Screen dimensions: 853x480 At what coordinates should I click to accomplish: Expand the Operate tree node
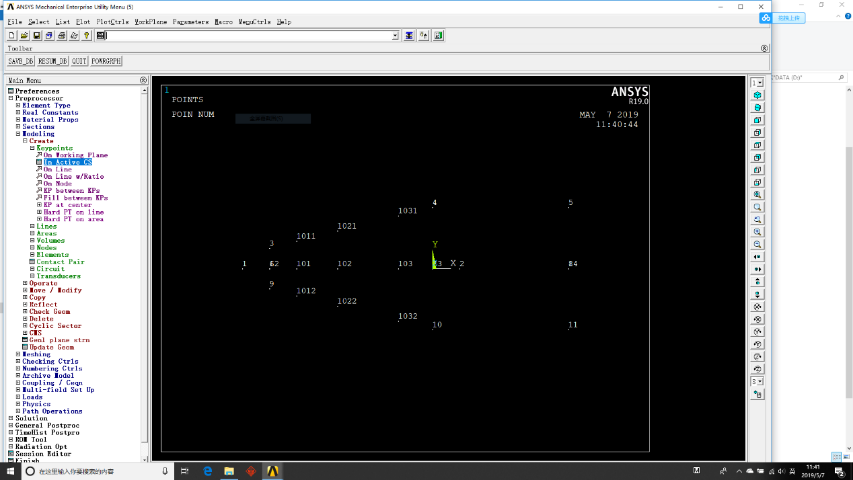[25, 284]
